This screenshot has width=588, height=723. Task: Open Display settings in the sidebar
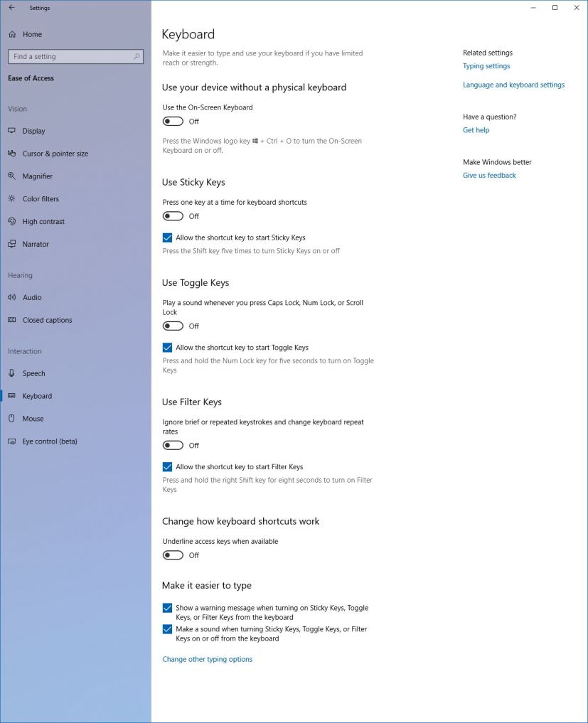coord(32,131)
